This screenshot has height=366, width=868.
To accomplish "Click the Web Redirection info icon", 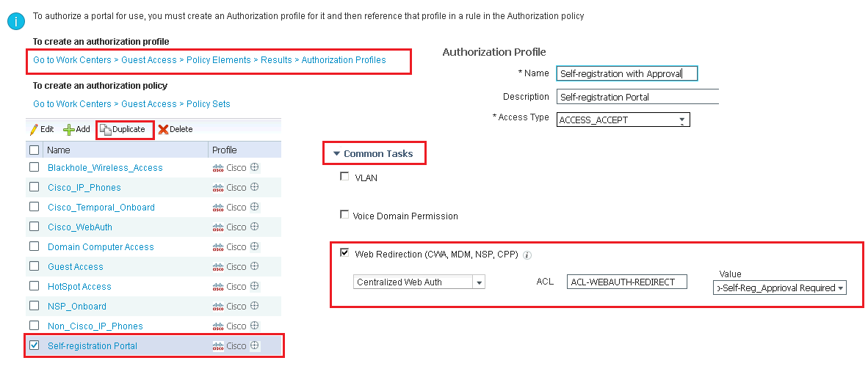I will [527, 255].
